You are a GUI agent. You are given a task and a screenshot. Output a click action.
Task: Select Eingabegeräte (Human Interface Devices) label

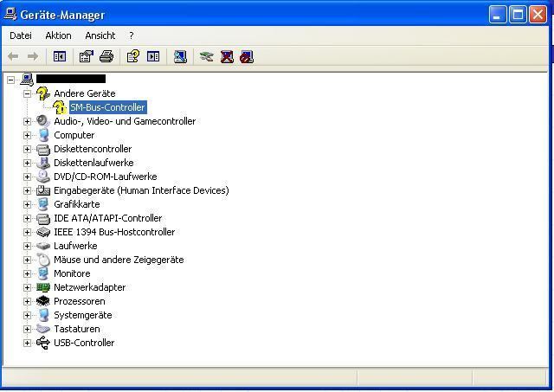click(141, 190)
